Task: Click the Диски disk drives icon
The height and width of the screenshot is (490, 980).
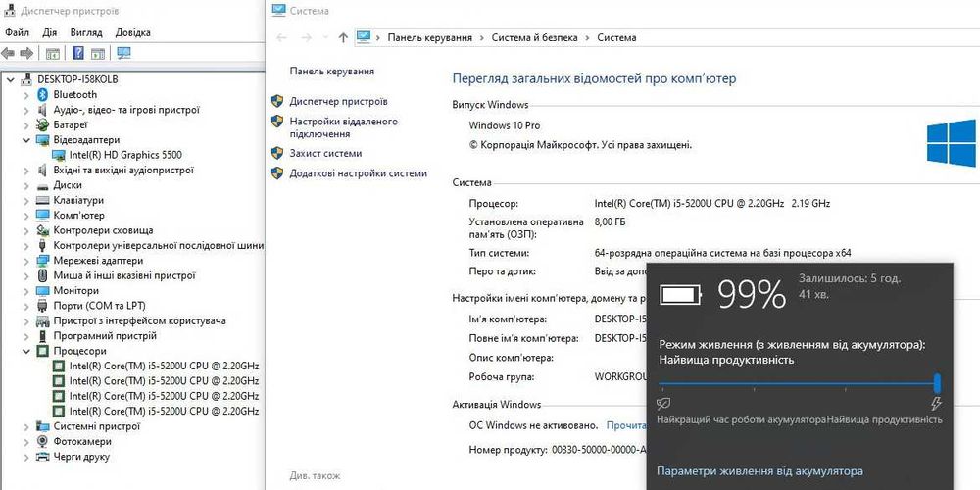Action: point(42,185)
